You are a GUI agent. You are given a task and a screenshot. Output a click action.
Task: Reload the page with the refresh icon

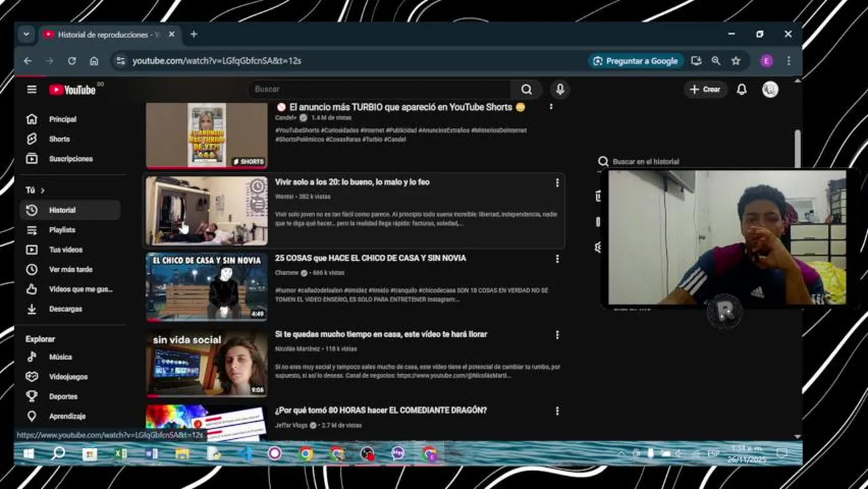coord(72,60)
